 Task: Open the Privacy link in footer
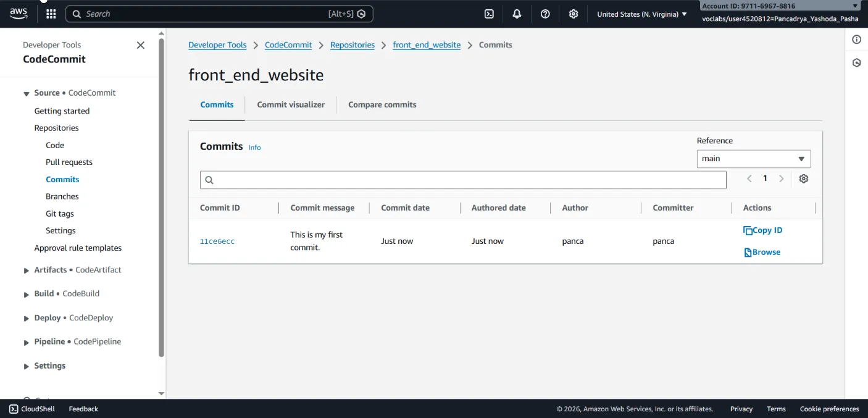click(741, 409)
